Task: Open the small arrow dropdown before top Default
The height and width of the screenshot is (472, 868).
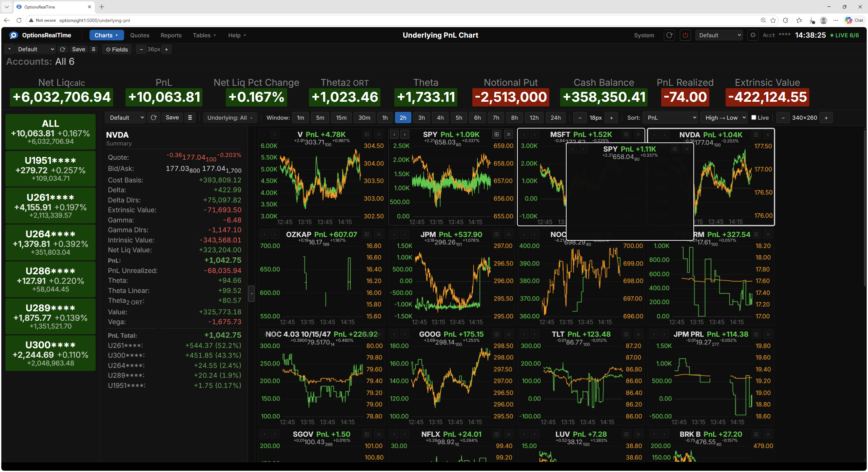Action: pyautogui.click(x=9, y=50)
